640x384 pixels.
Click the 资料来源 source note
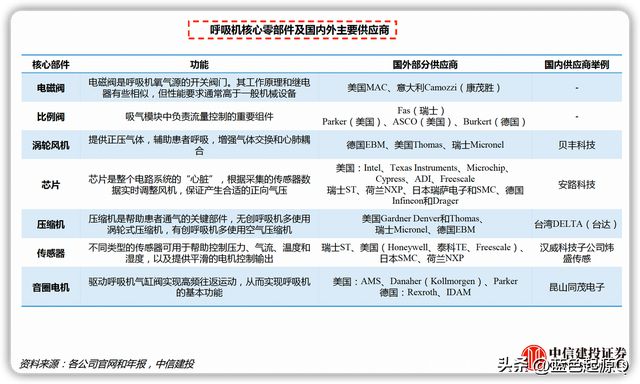click(107, 364)
